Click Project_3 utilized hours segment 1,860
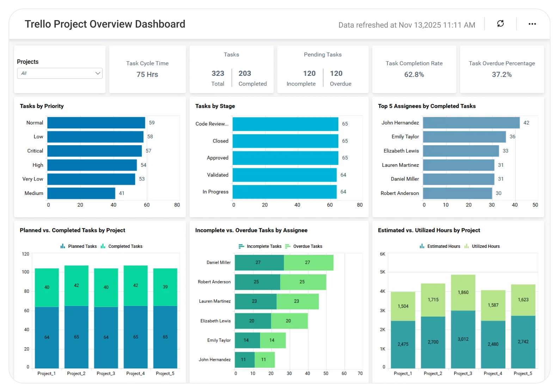The image size is (559, 392). (x=463, y=293)
